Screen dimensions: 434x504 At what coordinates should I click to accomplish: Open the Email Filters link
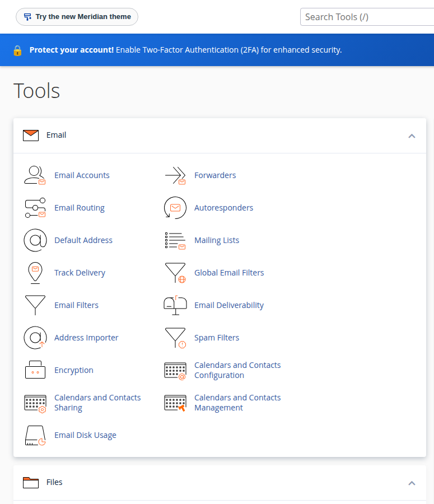77,305
